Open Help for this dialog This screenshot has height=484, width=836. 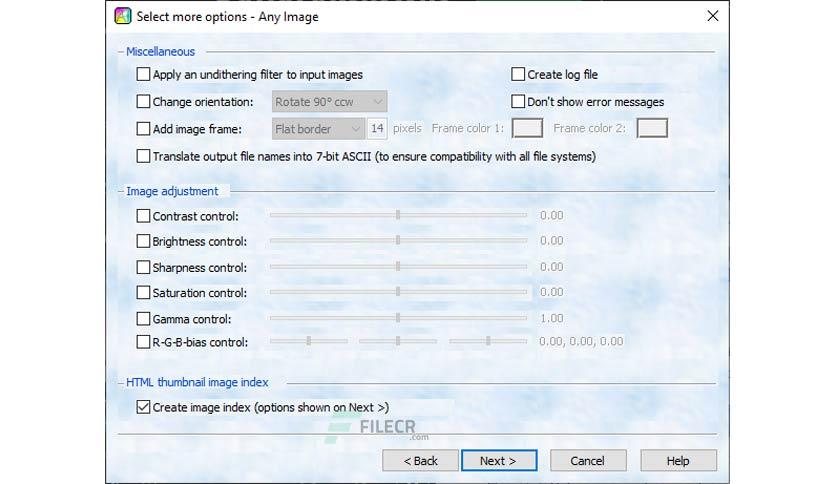pos(678,461)
